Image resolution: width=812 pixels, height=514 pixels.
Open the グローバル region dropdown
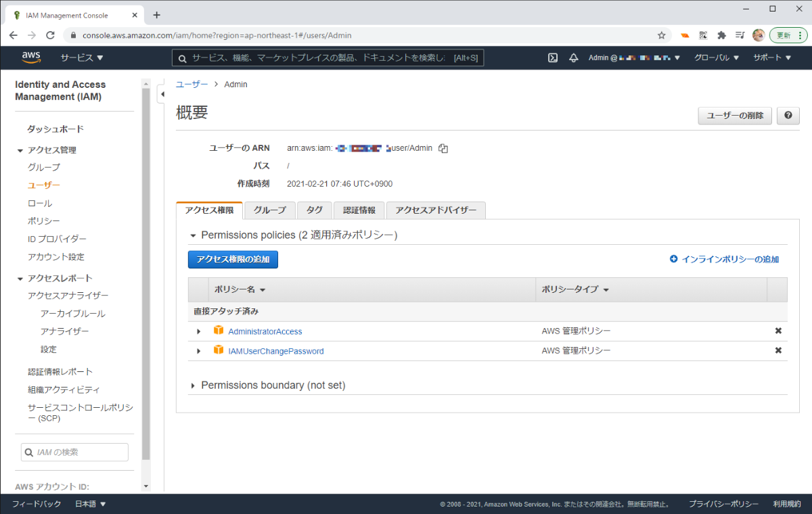(x=717, y=58)
